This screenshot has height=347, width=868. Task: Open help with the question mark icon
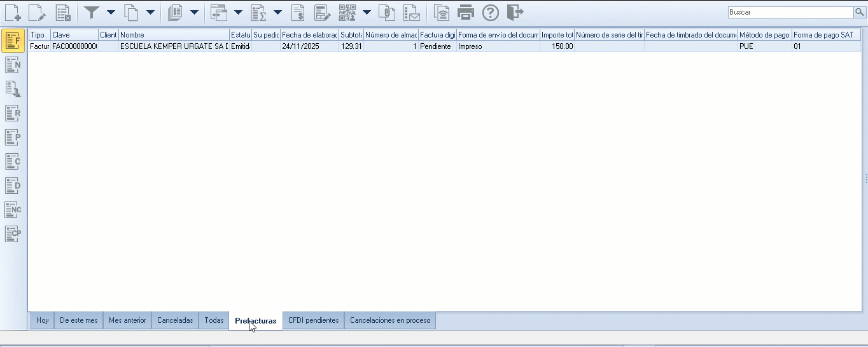[490, 12]
